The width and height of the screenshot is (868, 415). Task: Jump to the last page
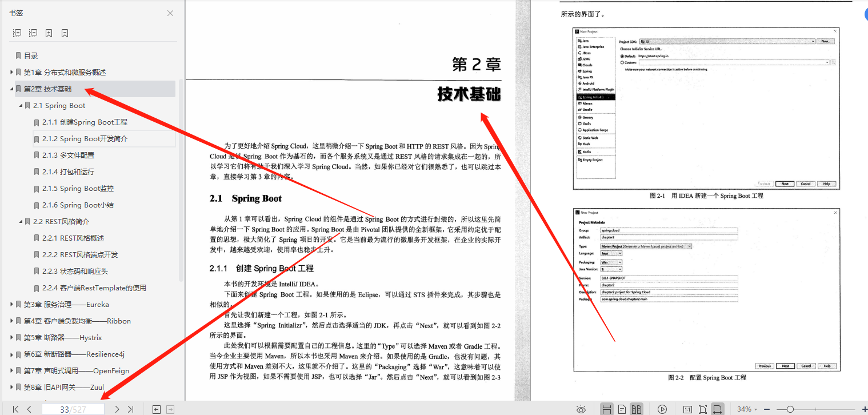tap(130, 409)
